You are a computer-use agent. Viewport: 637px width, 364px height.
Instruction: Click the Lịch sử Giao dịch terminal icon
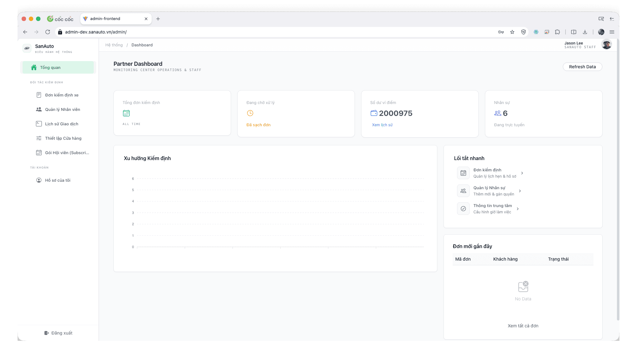tap(39, 124)
